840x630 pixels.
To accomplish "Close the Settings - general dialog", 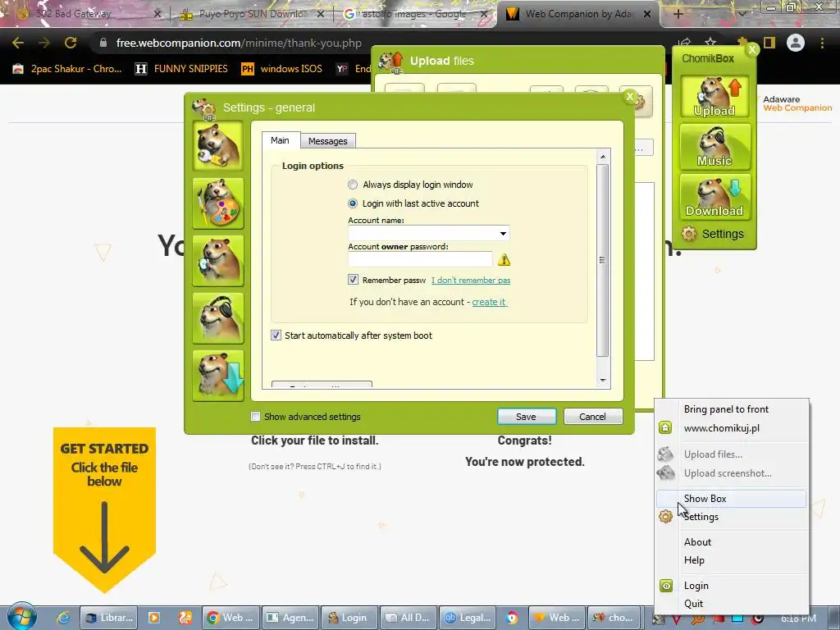I will 630,97.
